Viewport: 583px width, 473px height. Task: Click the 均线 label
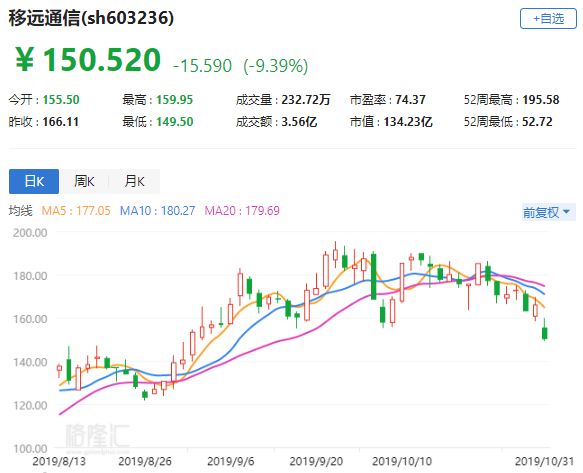click(x=21, y=211)
